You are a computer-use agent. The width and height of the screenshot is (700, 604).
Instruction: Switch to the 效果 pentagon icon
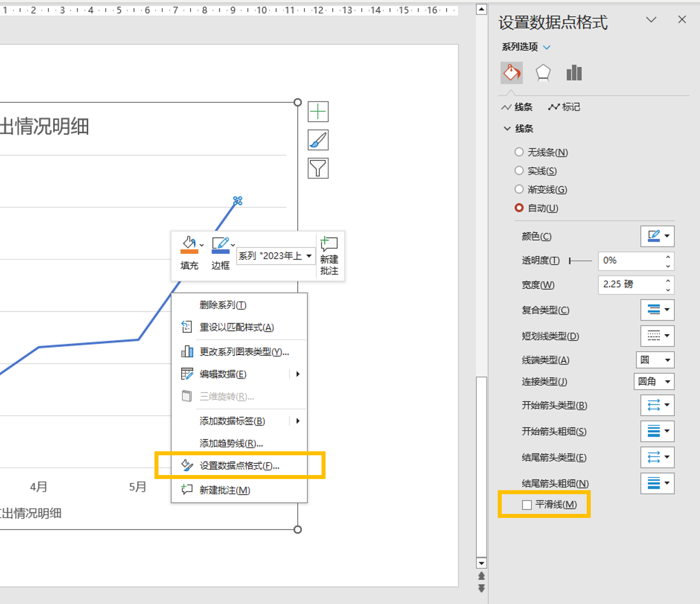point(543,72)
